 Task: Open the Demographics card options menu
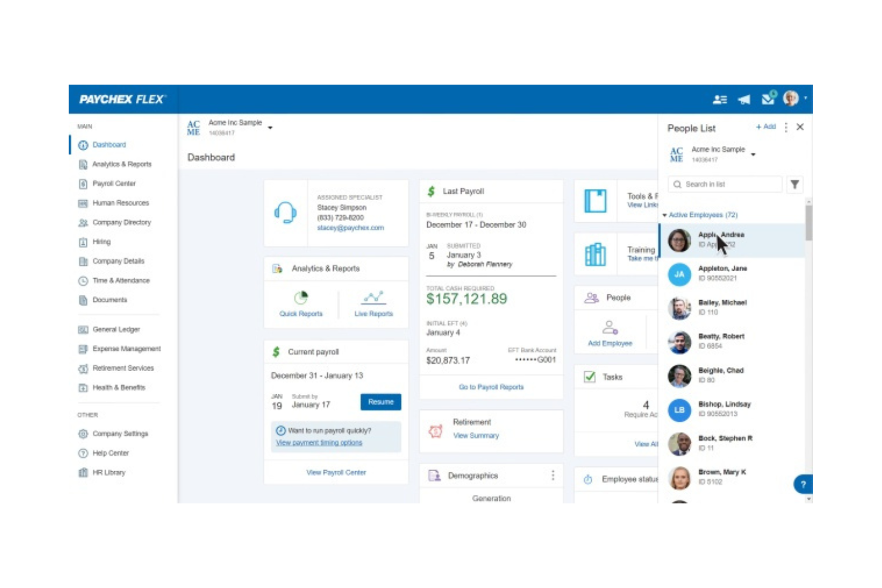(x=553, y=475)
